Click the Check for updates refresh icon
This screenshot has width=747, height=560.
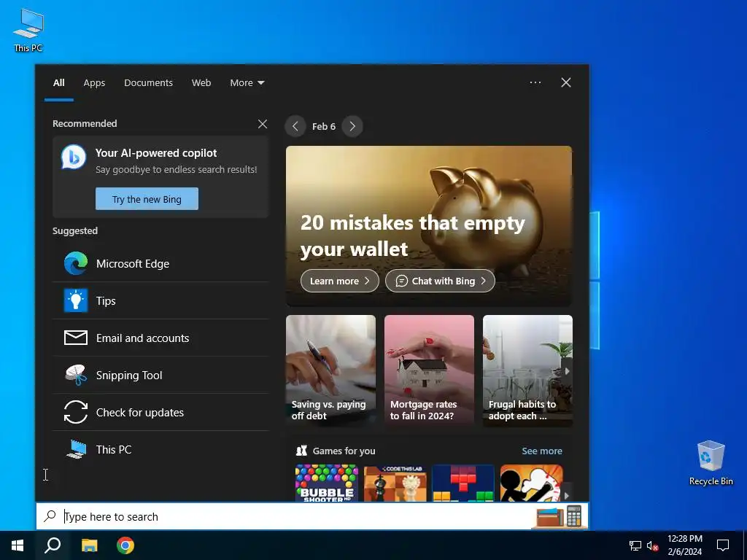pyautogui.click(x=76, y=412)
